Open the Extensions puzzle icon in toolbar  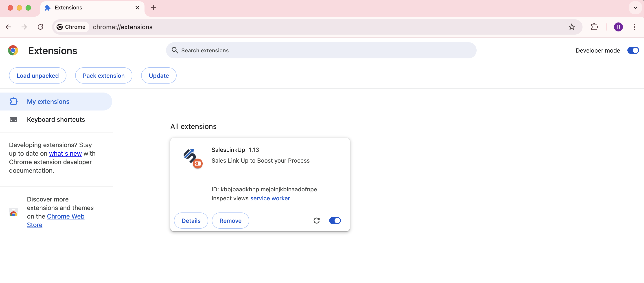coord(594,27)
